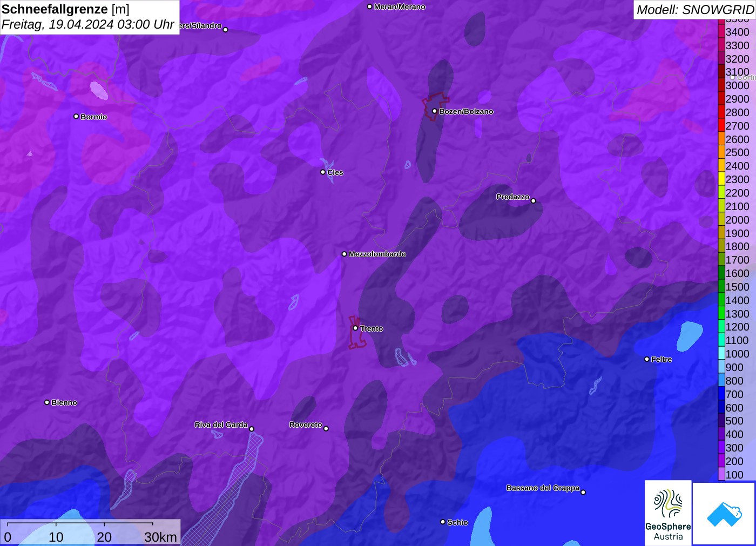Click the 2000 legend value
This screenshot has height=546, width=756.
[738, 220]
